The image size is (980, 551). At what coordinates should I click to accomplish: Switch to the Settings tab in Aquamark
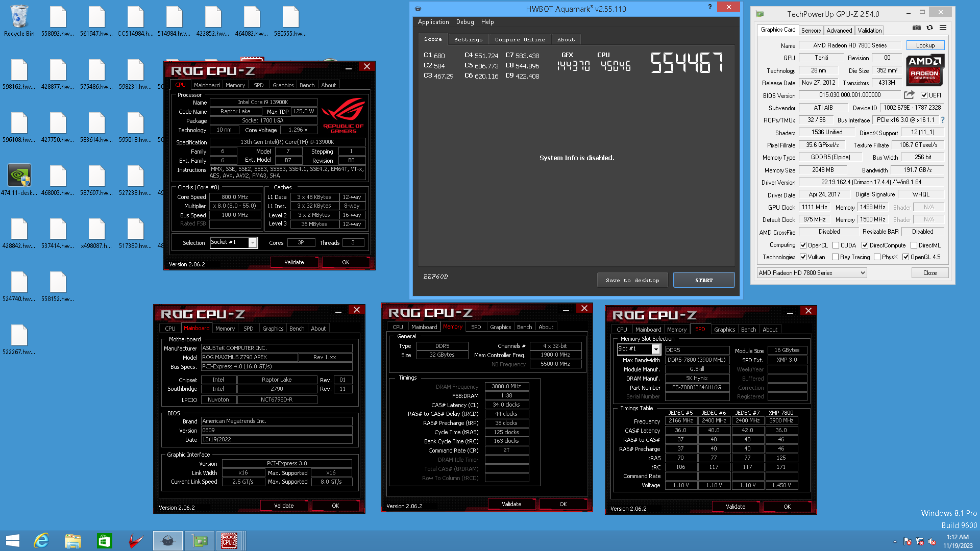[x=468, y=39]
